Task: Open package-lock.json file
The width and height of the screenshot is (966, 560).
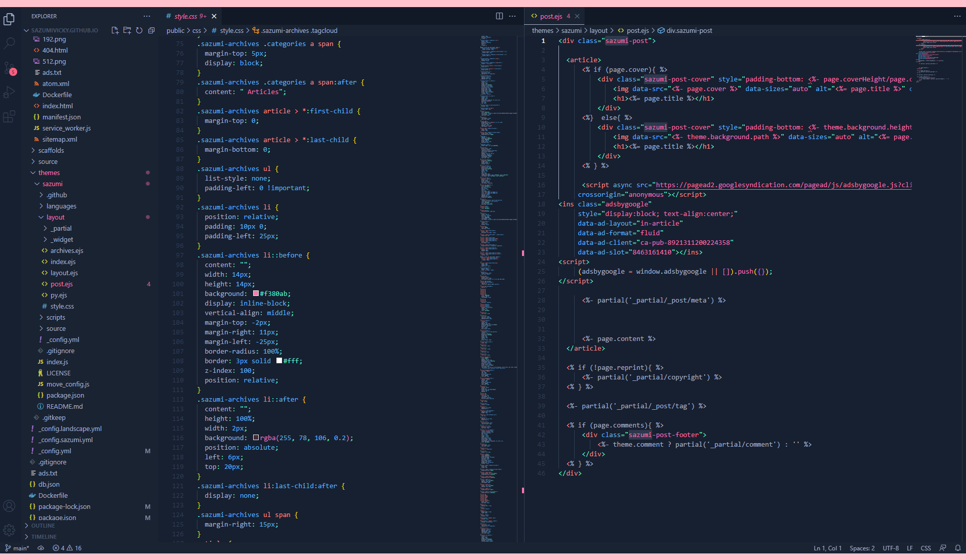Action: (64, 506)
